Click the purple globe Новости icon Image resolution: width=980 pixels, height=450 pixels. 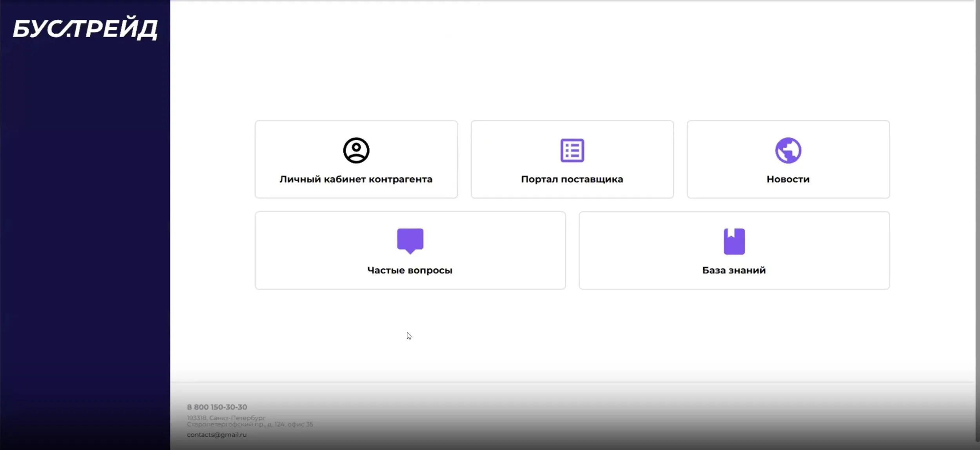click(788, 150)
